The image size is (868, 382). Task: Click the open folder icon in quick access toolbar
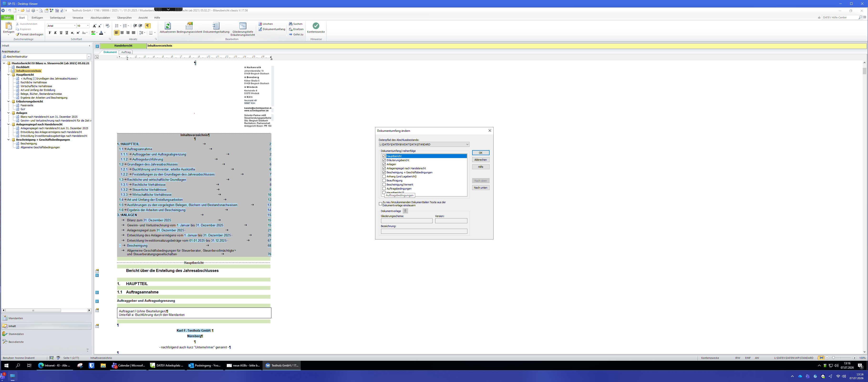tap(23, 11)
